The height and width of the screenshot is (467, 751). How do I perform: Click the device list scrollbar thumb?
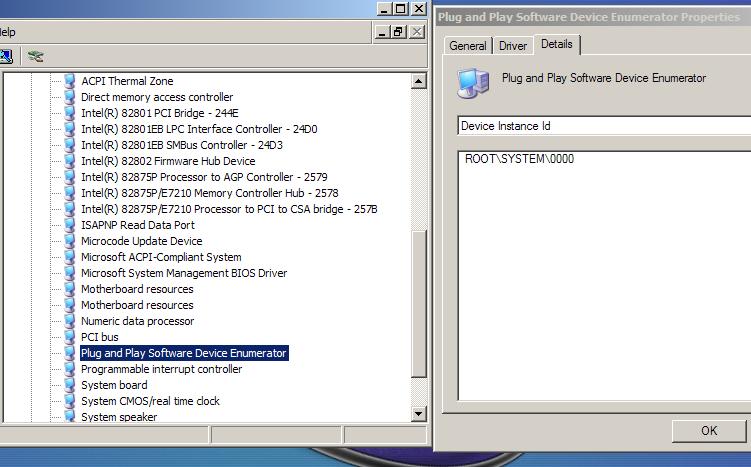click(419, 304)
